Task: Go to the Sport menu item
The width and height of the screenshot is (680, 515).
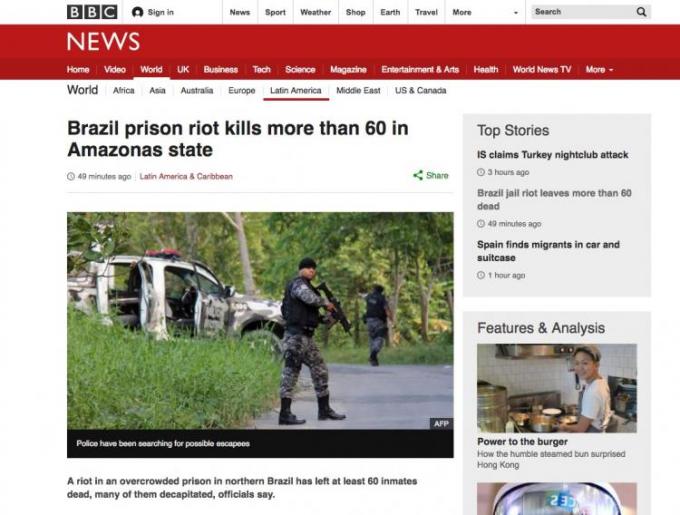Action: [x=275, y=12]
